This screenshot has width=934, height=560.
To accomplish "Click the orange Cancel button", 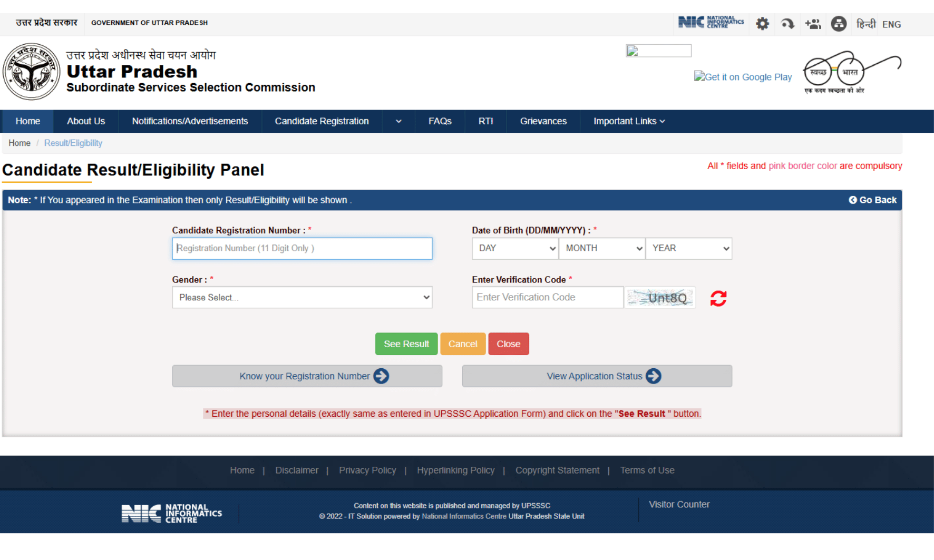I will click(x=463, y=344).
